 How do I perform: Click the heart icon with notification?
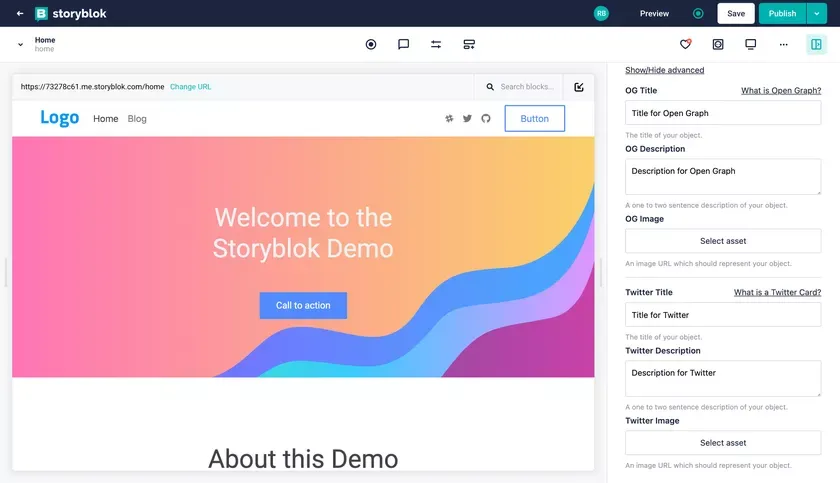(685, 44)
